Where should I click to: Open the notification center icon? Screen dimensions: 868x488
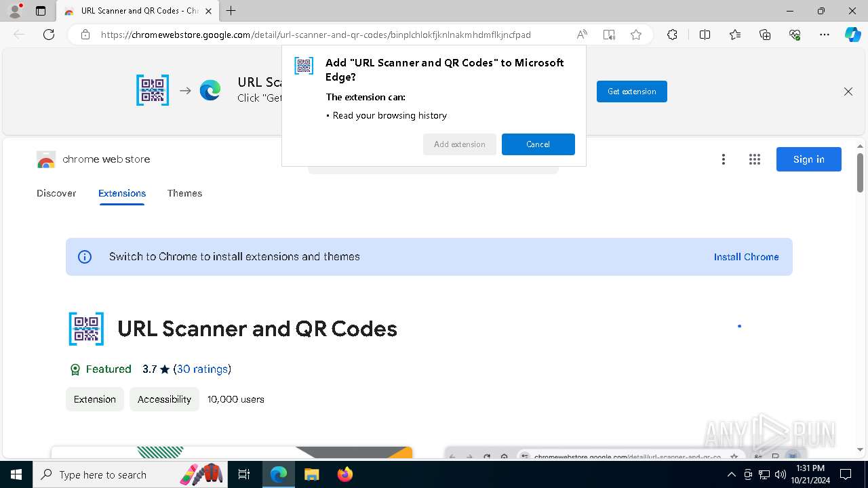(846, 474)
